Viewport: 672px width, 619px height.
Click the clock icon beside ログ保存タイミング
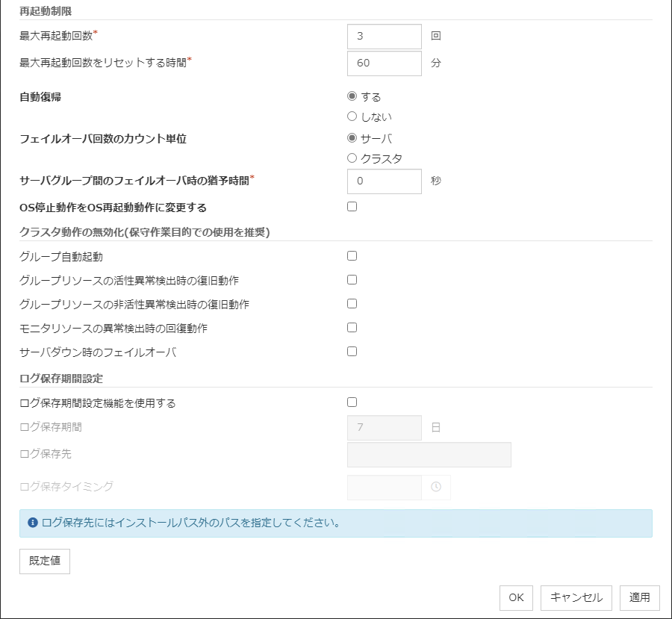coord(436,487)
